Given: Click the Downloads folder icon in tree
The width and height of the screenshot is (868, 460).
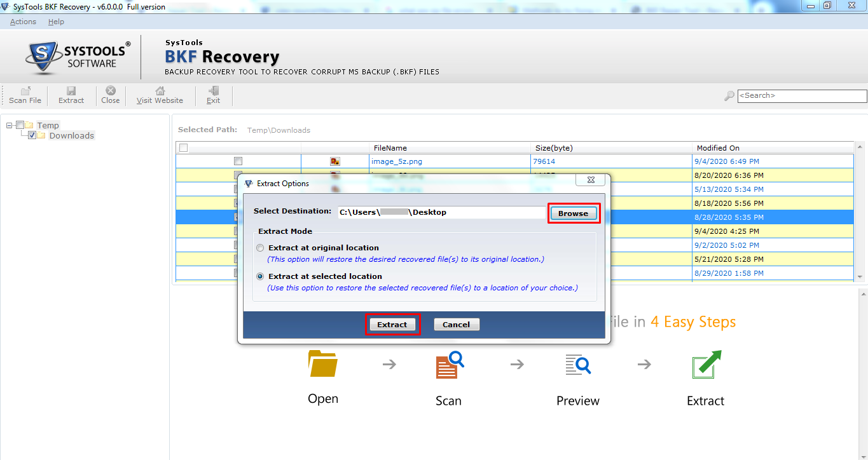Looking at the screenshot, I should tap(41, 135).
